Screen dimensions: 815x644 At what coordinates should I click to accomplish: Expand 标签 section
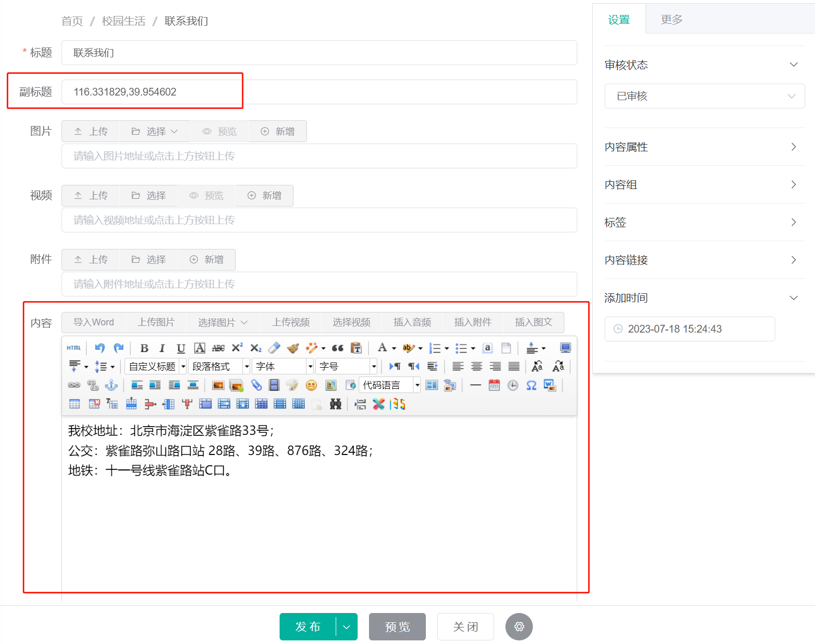[x=705, y=222]
